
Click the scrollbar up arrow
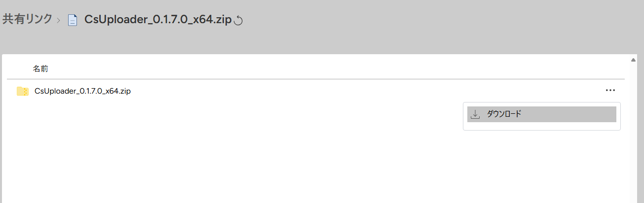633,60
